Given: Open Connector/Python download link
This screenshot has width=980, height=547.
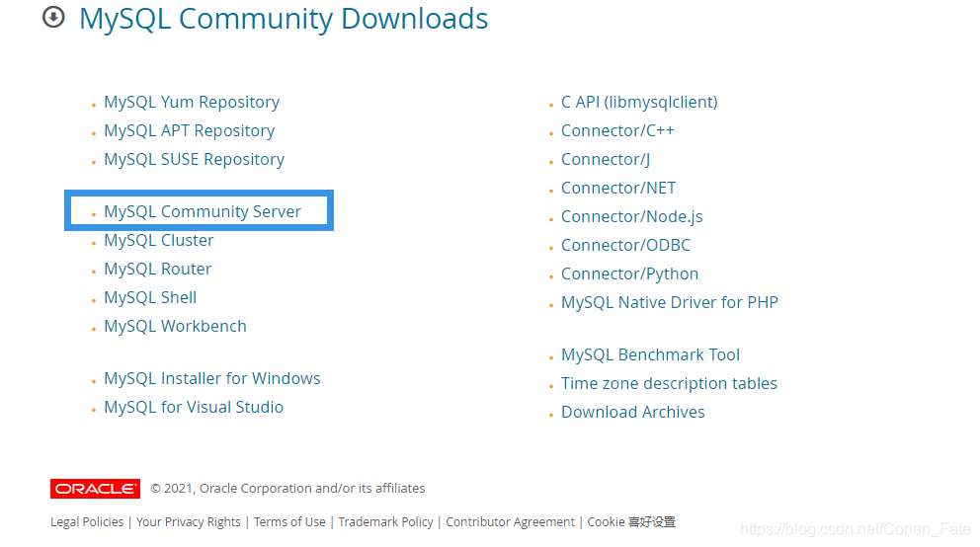Looking at the screenshot, I should tap(629, 274).
